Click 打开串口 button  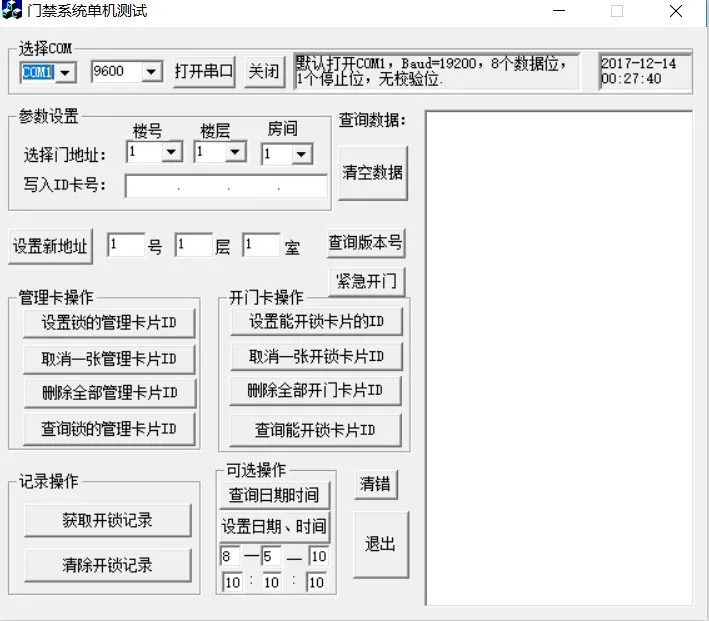[204, 71]
